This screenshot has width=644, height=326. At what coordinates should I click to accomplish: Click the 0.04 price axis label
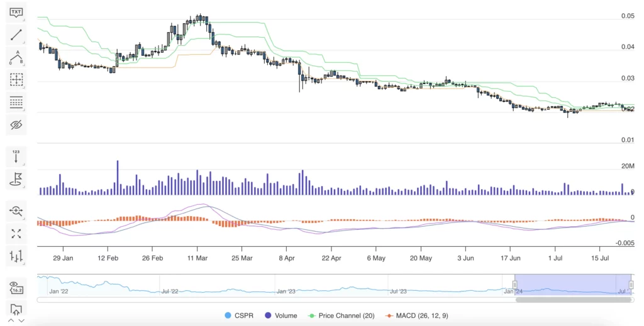[x=628, y=46]
